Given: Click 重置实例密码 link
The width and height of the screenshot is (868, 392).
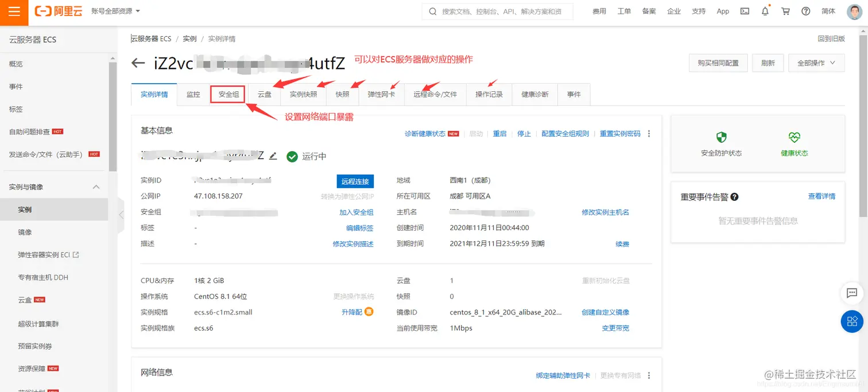Looking at the screenshot, I should click(620, 134).
